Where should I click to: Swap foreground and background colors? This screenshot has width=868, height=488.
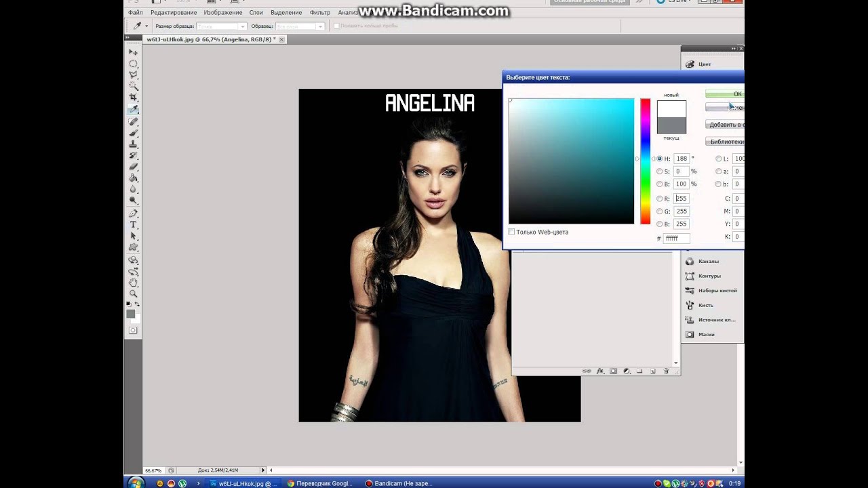[137, 304]
